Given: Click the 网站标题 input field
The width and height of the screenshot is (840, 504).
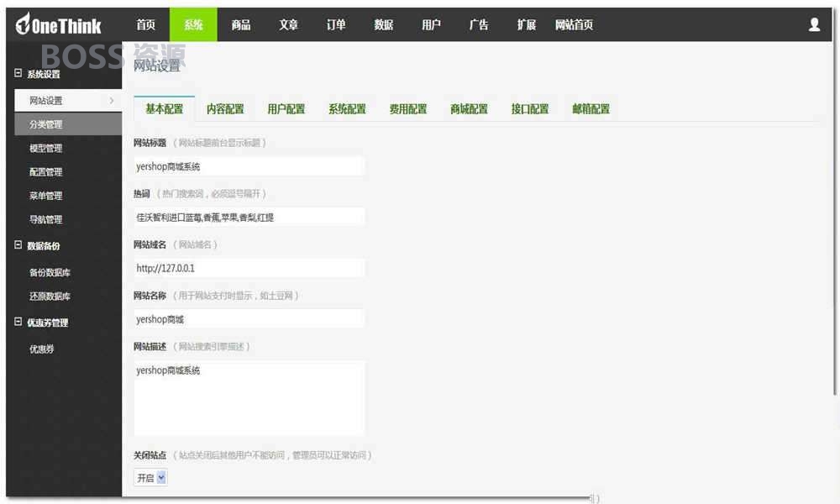Looking at the screenshot, I should pos(249,166).
